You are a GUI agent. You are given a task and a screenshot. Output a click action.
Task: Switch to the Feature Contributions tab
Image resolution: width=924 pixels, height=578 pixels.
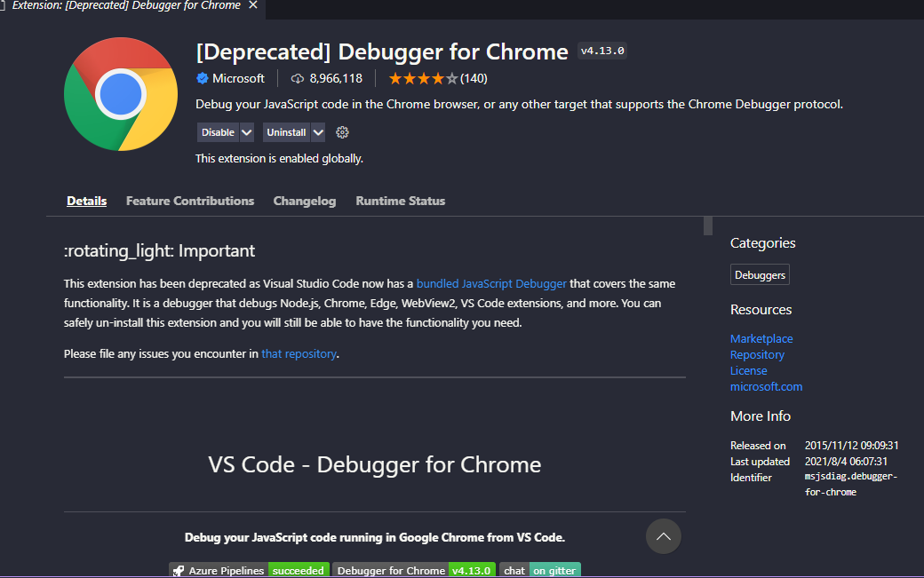190,201
